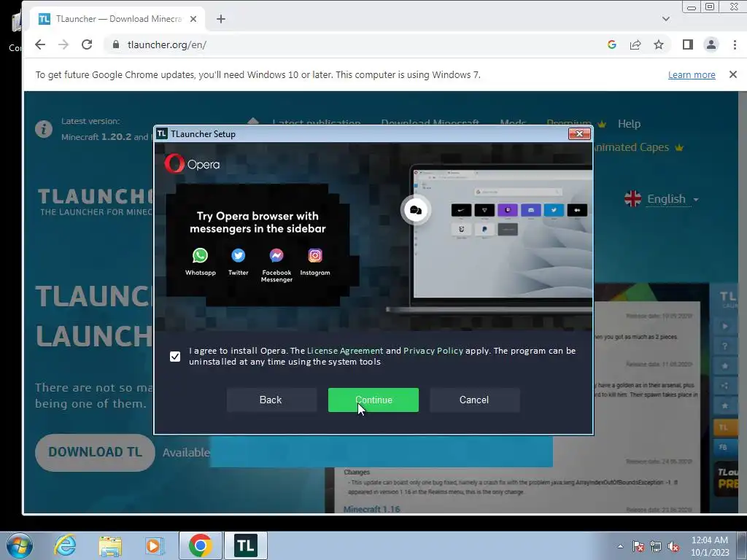Click the volume tray icon
Viewport: 747px width, 560px height.
pos(673,547)
